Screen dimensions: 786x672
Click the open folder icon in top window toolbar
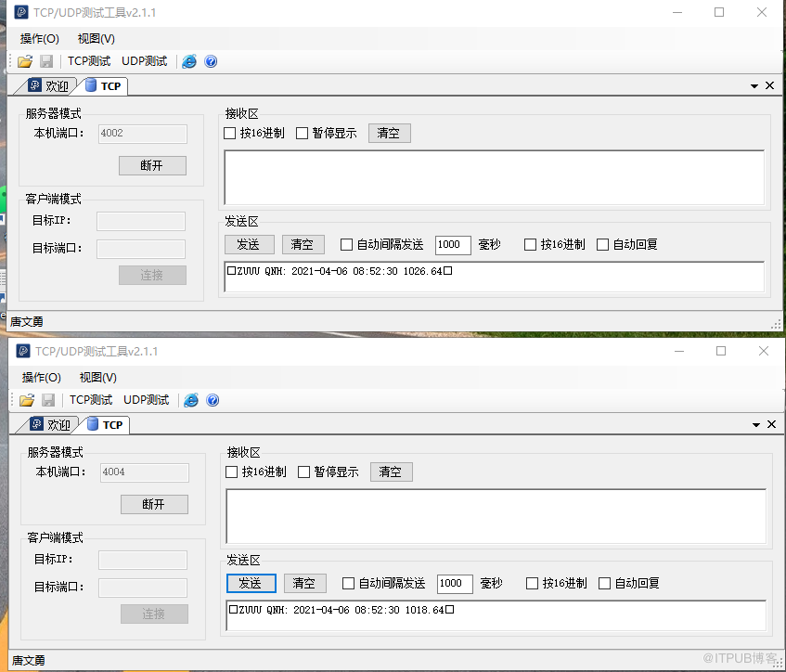coord(25,61)
